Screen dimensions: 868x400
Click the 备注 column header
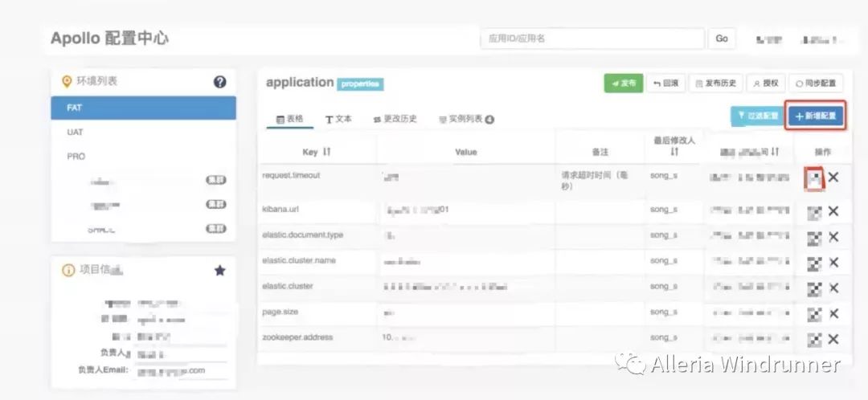600,152
